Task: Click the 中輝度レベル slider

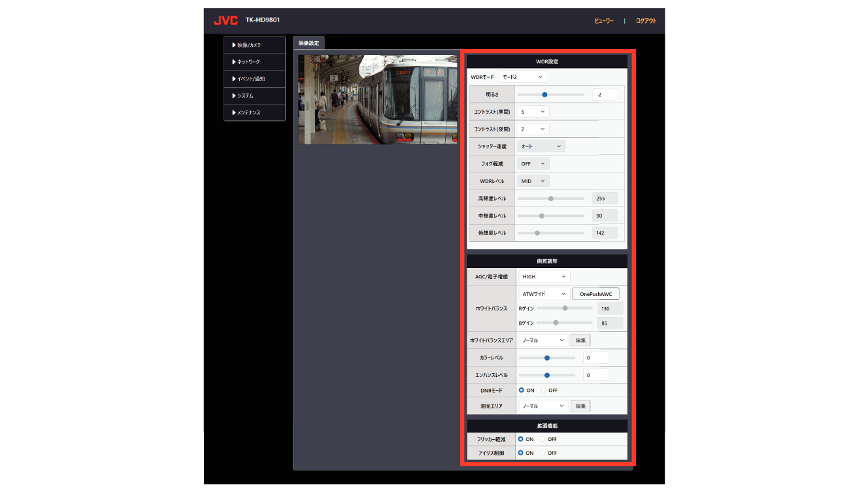Action: click(551, 216)
